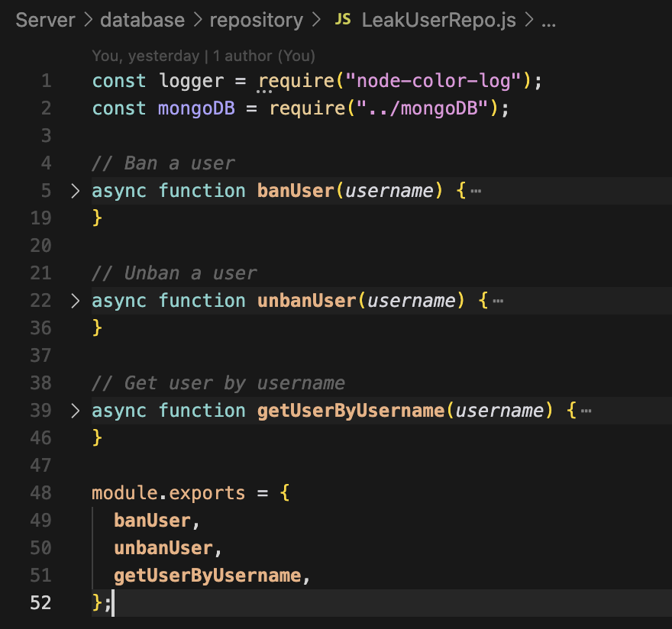Click the trailing breadcrumb ellipsis symbol
The image size is (672, 629).
[548, 20]
